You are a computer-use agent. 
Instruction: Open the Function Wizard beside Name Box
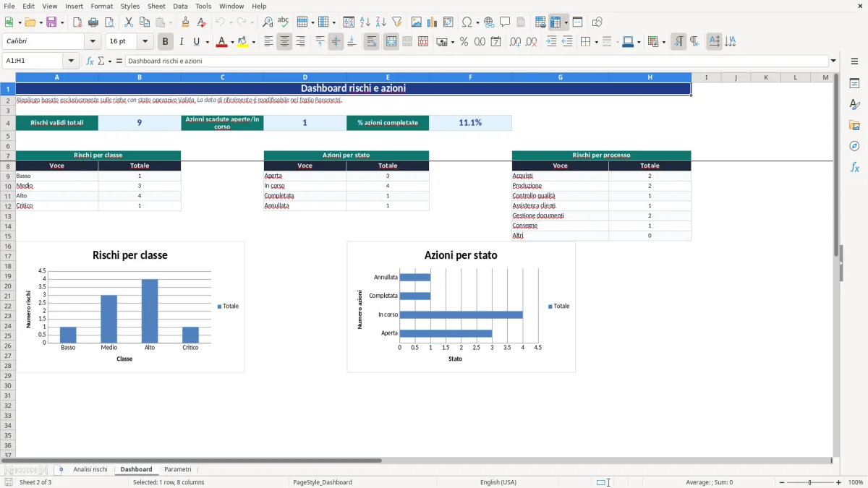(90, 61)
